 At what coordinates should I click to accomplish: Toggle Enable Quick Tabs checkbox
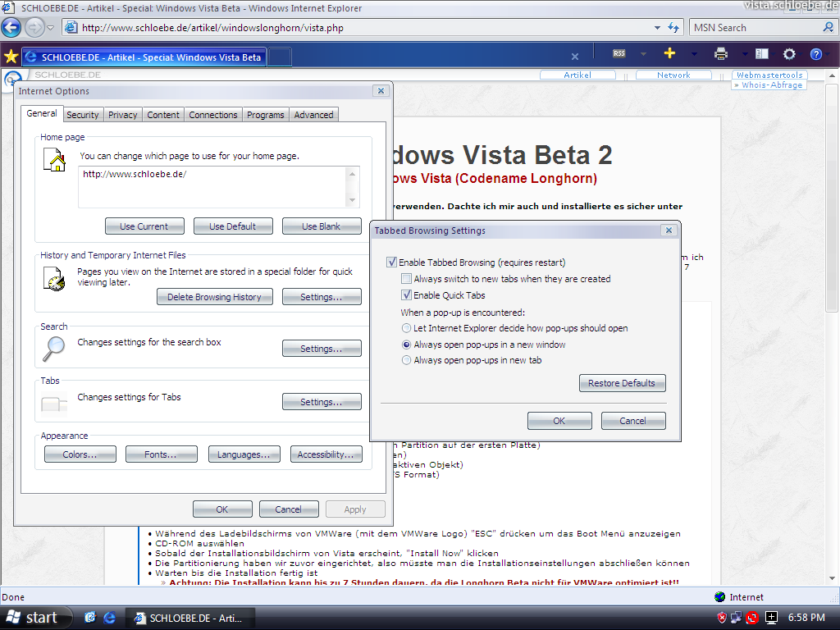(407, 294)
